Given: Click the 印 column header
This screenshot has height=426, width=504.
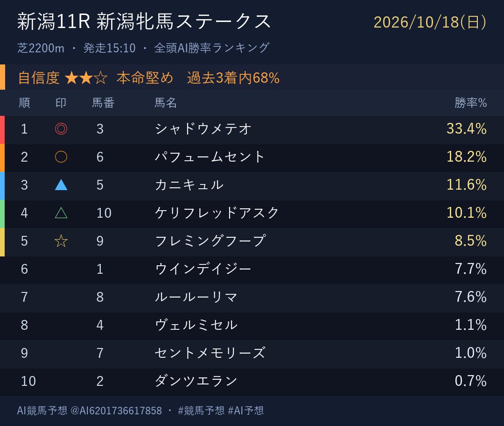Looking at the screenshot, I should [61, 103].
